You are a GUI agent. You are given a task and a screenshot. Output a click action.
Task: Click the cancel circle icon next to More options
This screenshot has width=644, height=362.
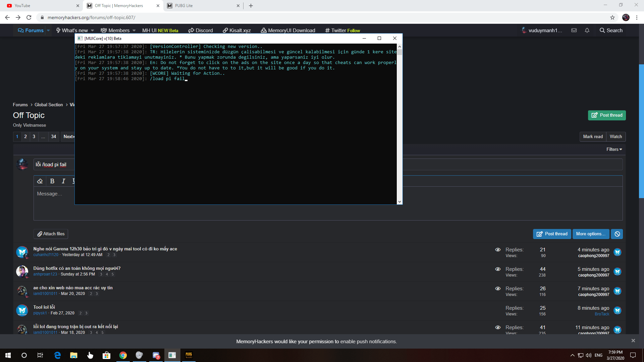tap(617, 234)
